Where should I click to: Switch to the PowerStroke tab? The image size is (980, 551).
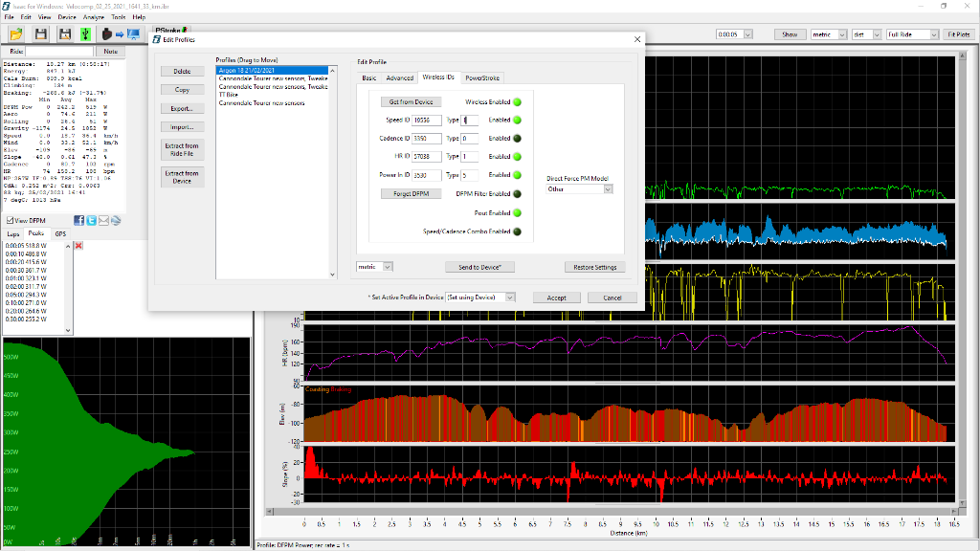click(x=481, y=77)
